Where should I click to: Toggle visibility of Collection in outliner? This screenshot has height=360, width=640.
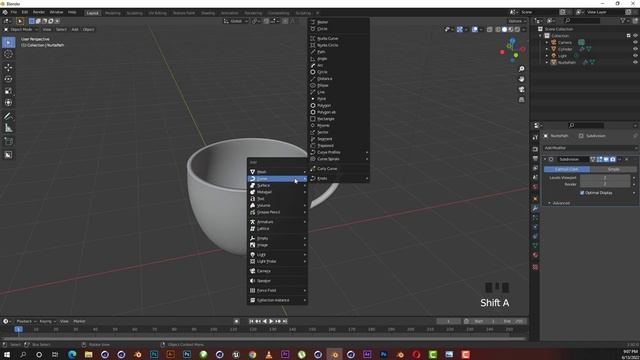click(x=635, y=36)
